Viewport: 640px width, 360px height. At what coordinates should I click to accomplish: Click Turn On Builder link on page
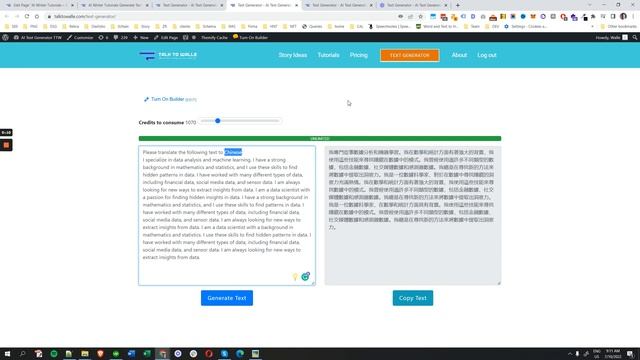pyautogui.click(x=167, y=99)
